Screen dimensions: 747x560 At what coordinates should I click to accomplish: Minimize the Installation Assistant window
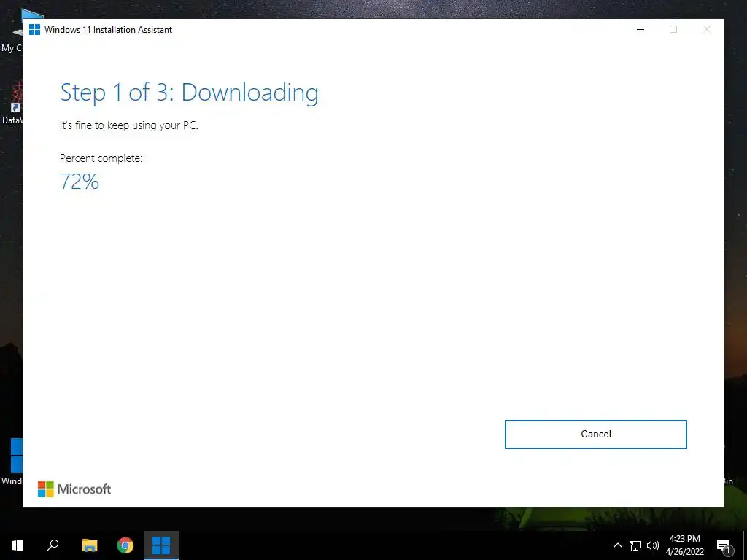click(640, 29)
